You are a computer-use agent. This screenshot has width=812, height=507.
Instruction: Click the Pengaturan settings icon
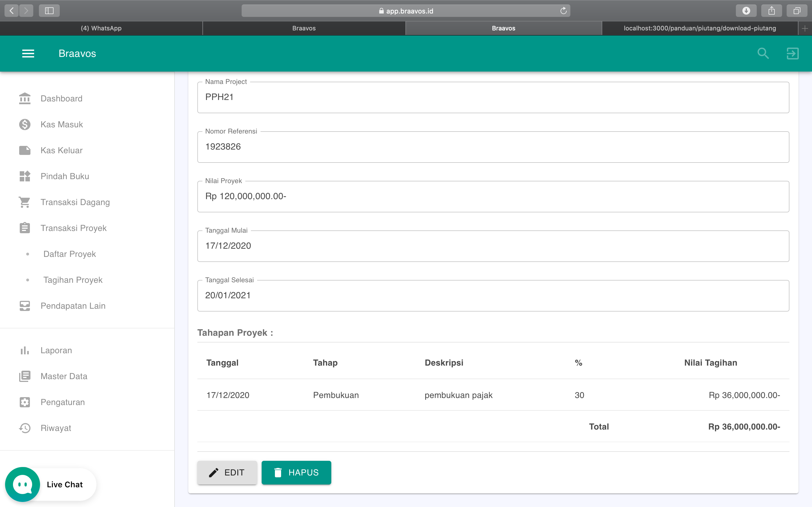[25, 402]
